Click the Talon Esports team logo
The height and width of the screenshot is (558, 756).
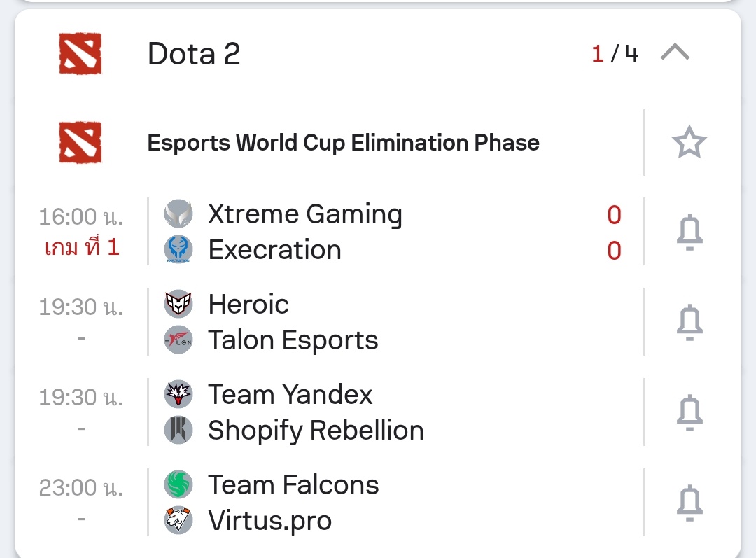pos(178,340)
